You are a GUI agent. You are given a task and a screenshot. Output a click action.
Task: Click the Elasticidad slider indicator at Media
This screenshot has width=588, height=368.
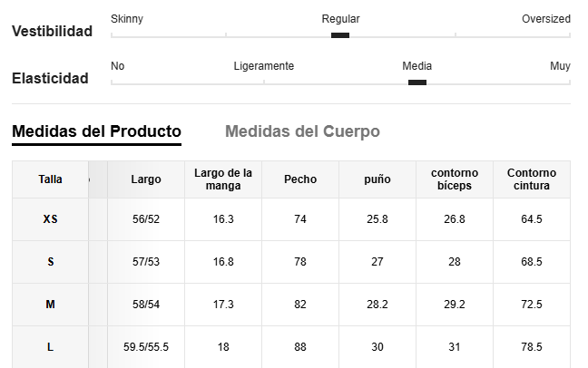point(417,82)
